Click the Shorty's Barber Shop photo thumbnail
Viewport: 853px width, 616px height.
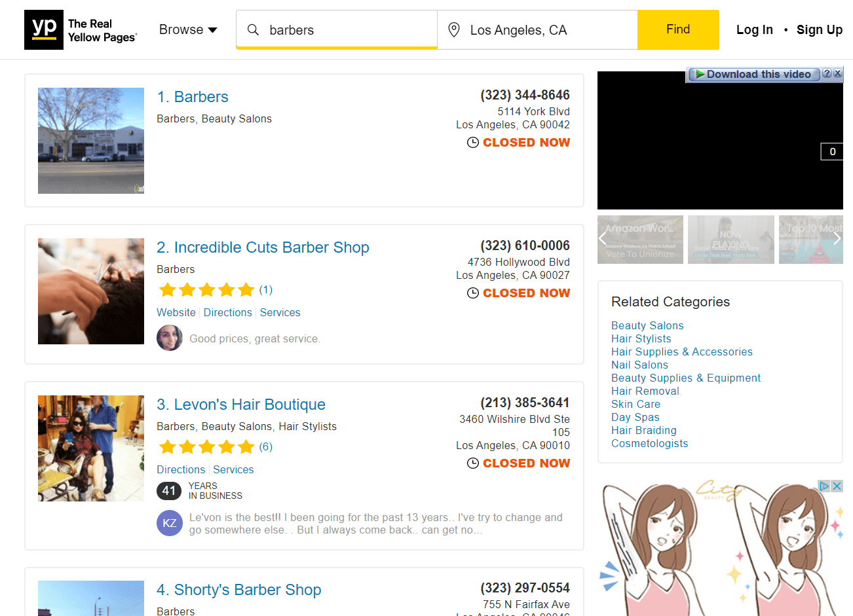[91, 598]
